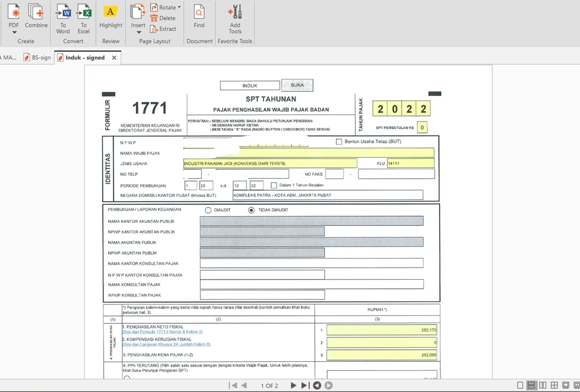Go to next page
Image resolution: width=580 pixels, height=392 pixels.
294,385
